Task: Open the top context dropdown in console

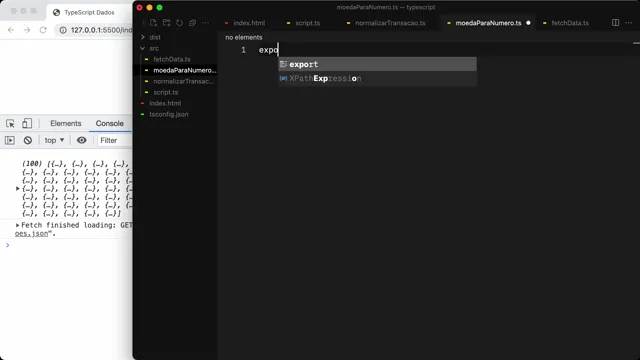Action: click(x=54, y=140)
